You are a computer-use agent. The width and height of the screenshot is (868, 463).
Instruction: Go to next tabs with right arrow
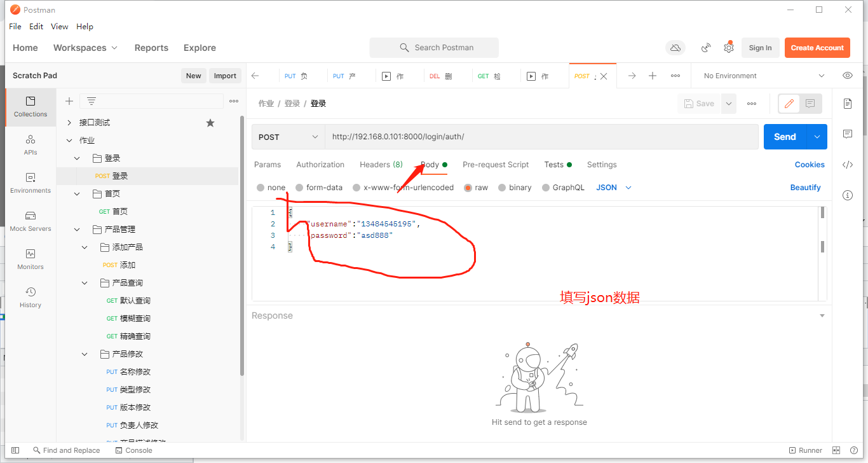pos(632,76)
